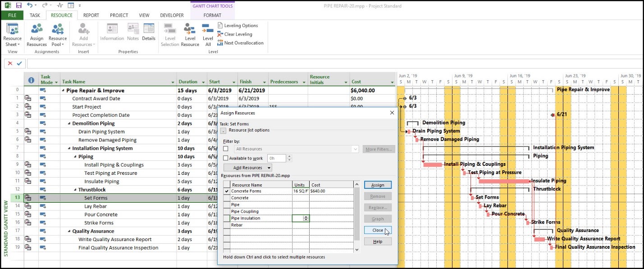
Task: Click the Clear Leveling icon
Action: tap(235, 34)
